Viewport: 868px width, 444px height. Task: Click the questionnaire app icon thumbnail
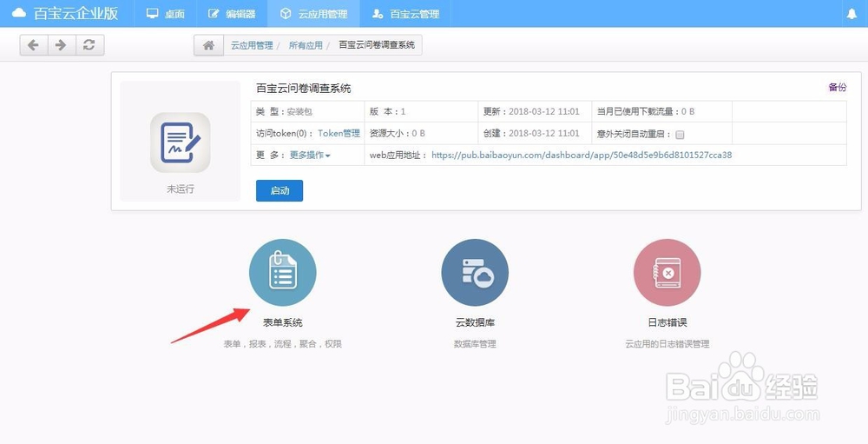tap(181, 142)
